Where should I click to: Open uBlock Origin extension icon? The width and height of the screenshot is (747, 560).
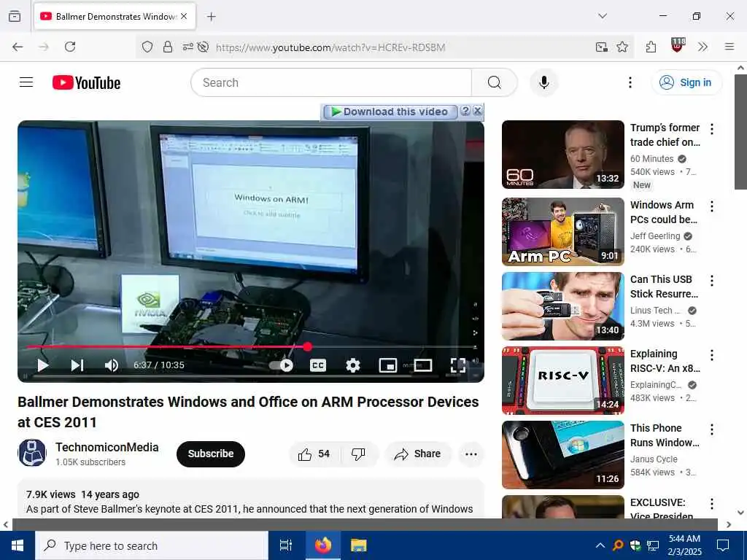click(677, 46)
